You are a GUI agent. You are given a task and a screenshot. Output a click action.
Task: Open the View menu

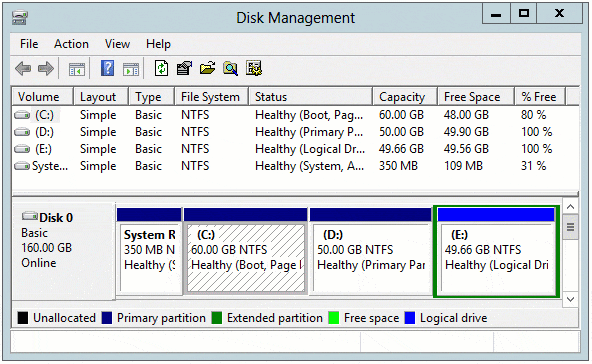pyautogui.click(x=117, y=44)
